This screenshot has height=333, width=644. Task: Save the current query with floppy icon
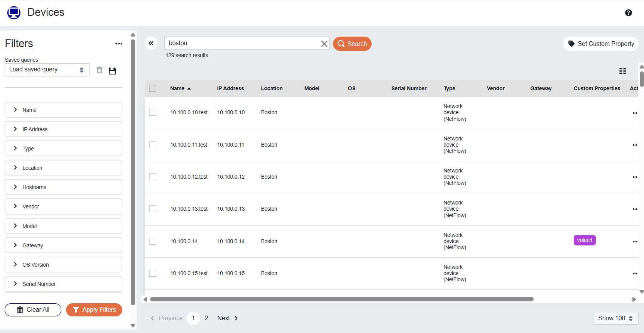click(112, 71)
